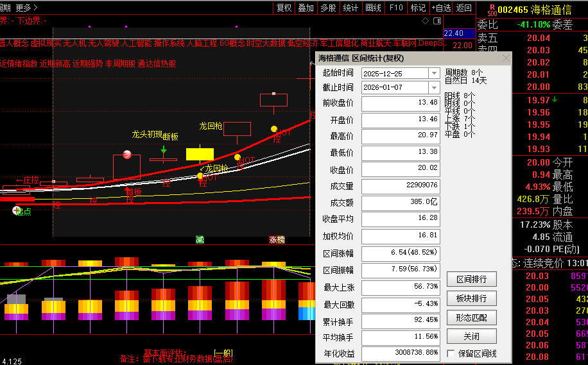
Task: Click the 成交量 value field
Action: pos(401,185)
